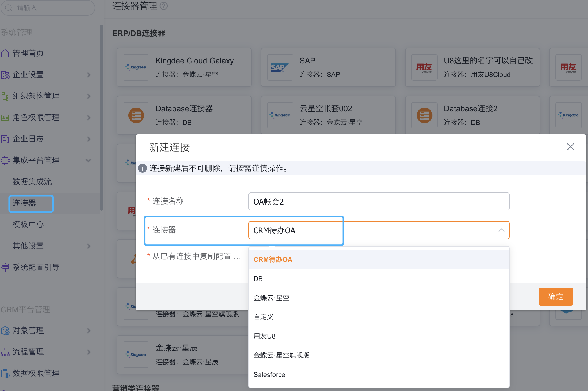Close the 新建连接 dialog
This screenshot has width=588, height=391.
coord(571,147)
